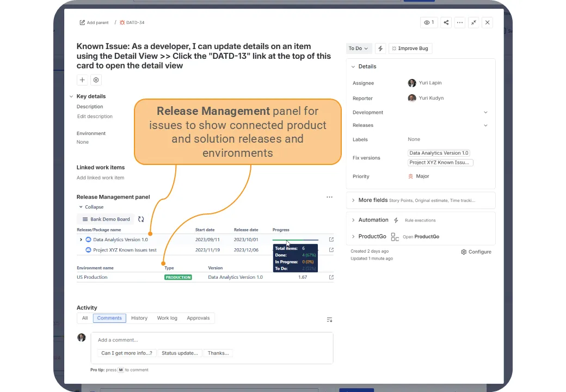
Task: Click the Add a comment field
Action: [212, 340]
